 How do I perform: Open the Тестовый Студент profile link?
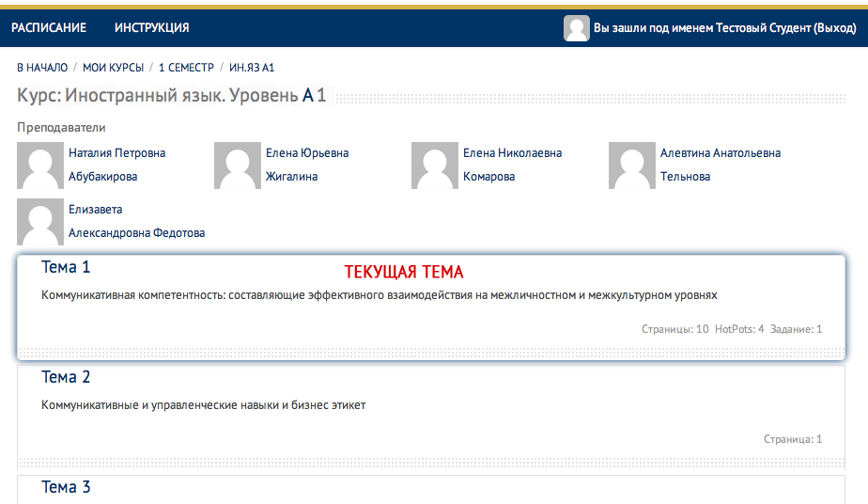click(x=763, y=27)
